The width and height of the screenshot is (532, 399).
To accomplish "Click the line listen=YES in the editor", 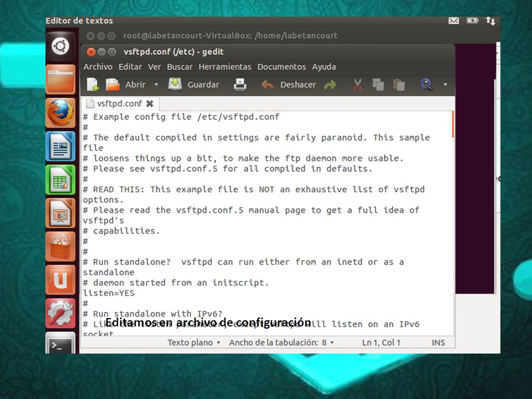I will tap(109, 293).
